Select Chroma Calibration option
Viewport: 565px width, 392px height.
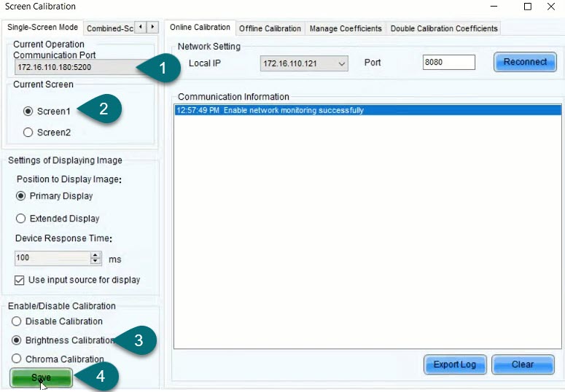pyautogui.click(x=16, y=359)
